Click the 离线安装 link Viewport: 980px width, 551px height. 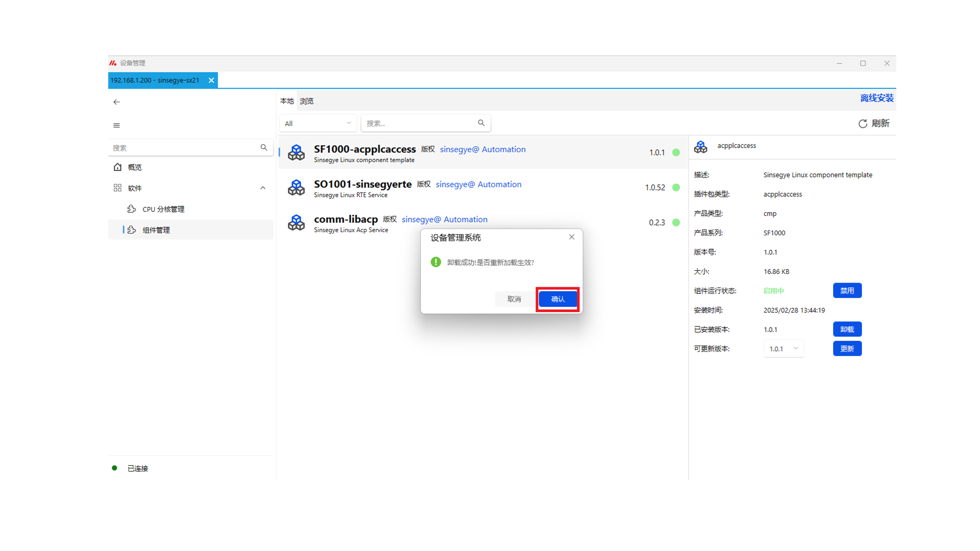876,98
